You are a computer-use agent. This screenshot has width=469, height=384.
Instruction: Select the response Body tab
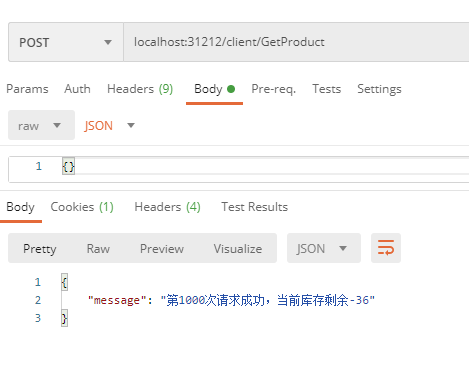[x=20, y=207]
